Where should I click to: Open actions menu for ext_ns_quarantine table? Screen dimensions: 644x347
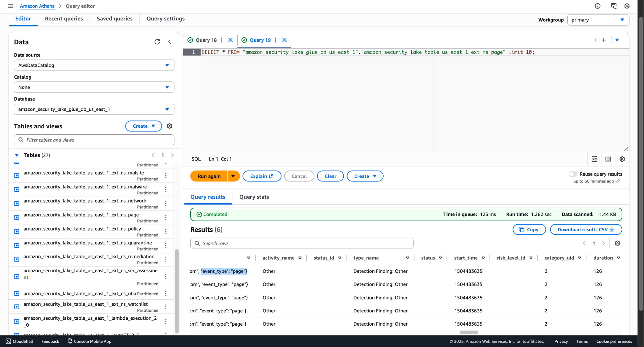point(166,245)
